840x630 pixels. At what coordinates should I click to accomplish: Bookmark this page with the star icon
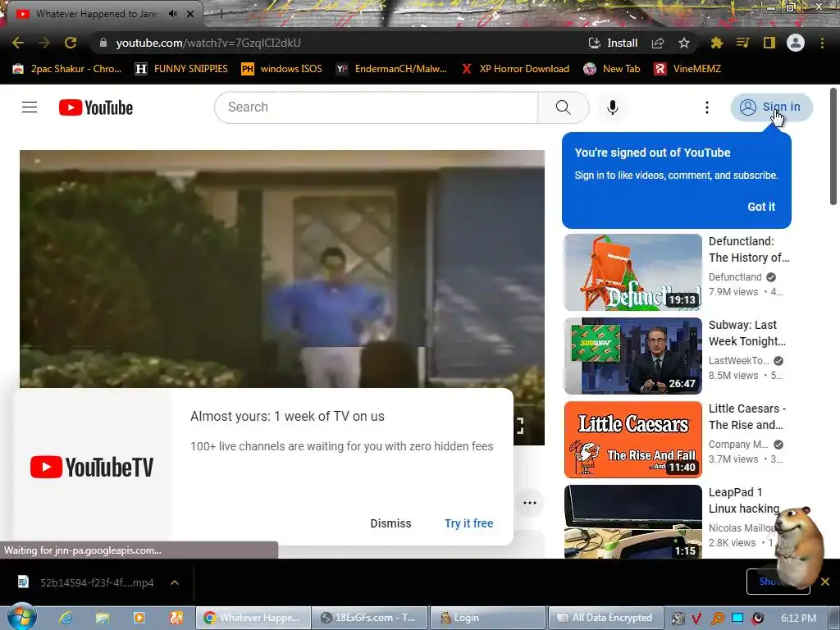pyautogui.click(x=684, y=43)
